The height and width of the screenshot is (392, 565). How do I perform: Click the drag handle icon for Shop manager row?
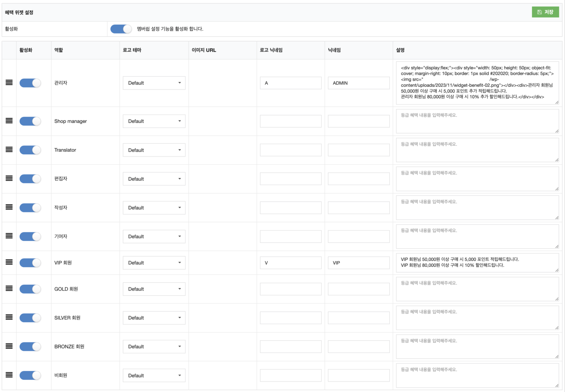tap(9, 121)
